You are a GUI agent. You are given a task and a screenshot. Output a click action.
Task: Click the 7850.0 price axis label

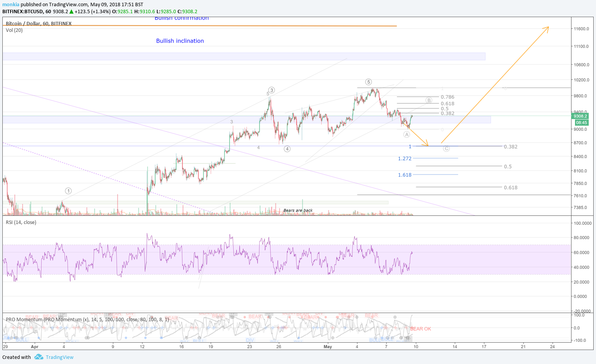coord(580,184)
